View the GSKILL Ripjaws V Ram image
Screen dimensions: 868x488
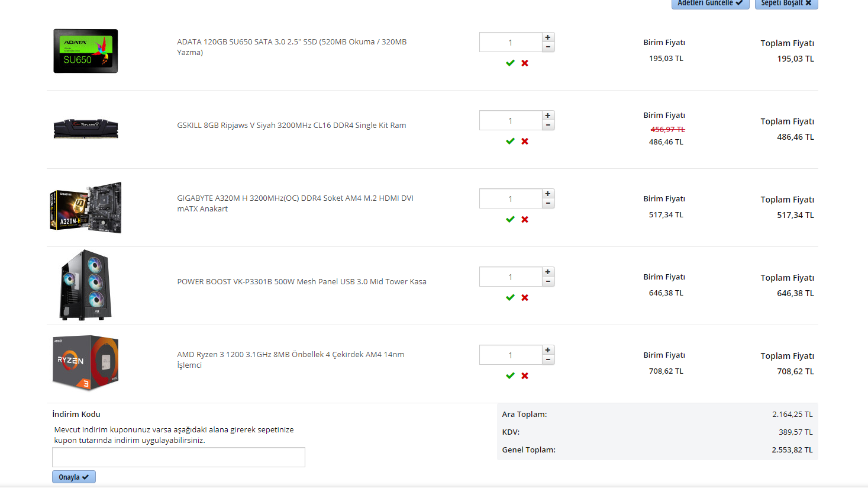86,128
